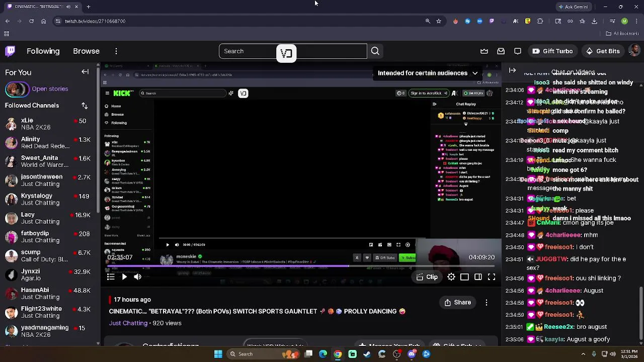Screen dimensions: 644x362
Task: Seek on the video progress bar
Action: [301, 266]
